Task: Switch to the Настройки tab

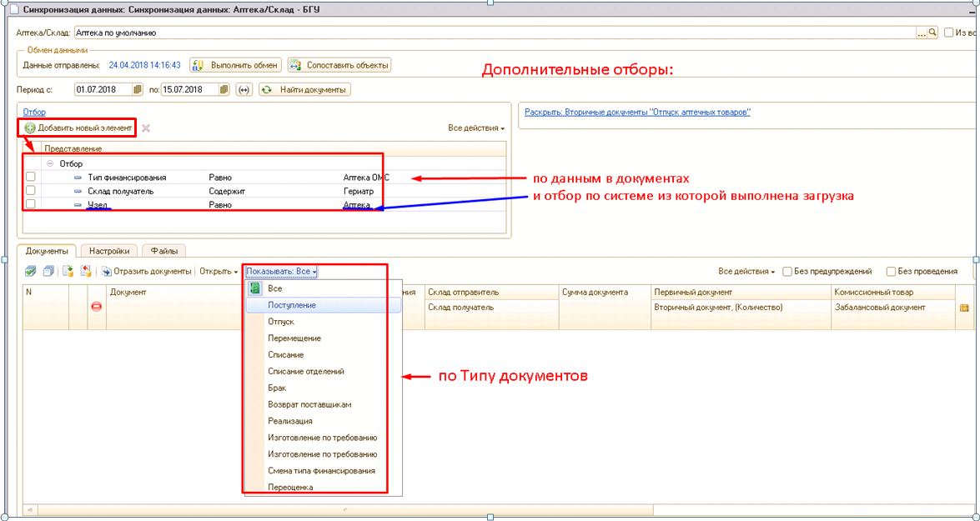Action: coord(109,250)
